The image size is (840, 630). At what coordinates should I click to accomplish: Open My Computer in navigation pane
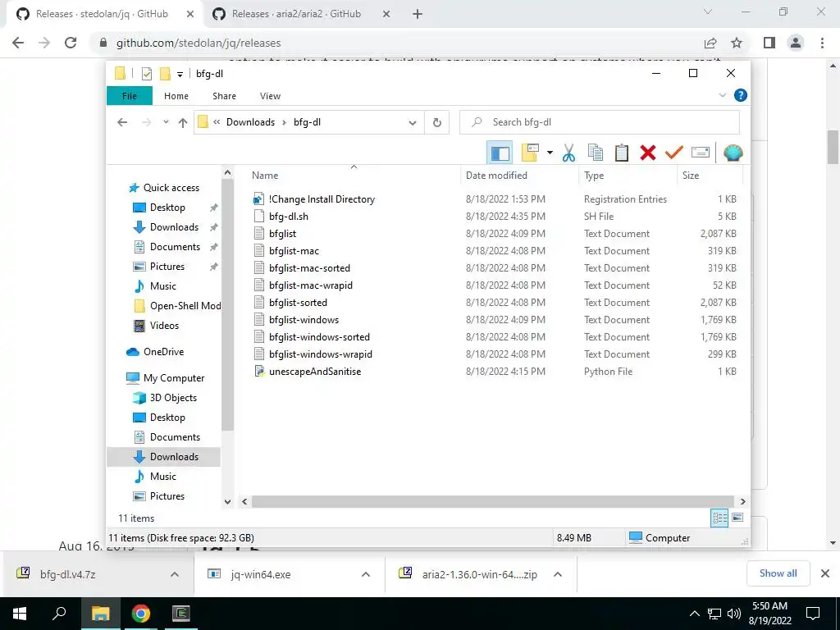click(x=174, y=378)
